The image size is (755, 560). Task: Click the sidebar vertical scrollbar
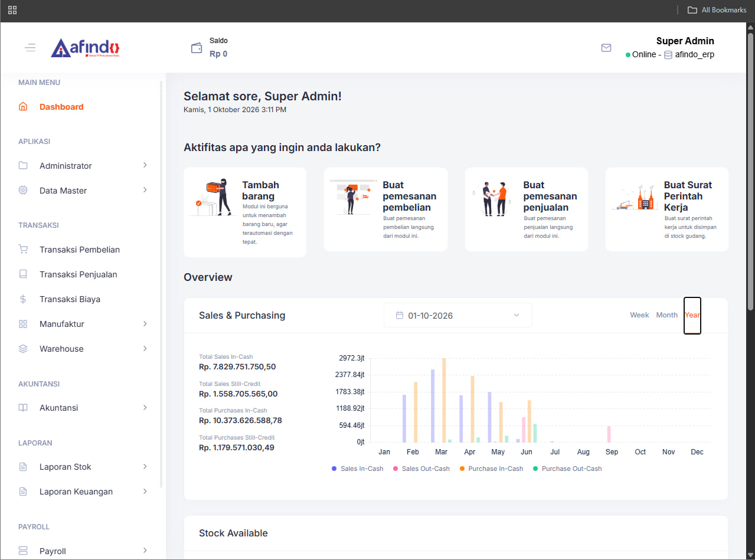click(x=162, y=283)
